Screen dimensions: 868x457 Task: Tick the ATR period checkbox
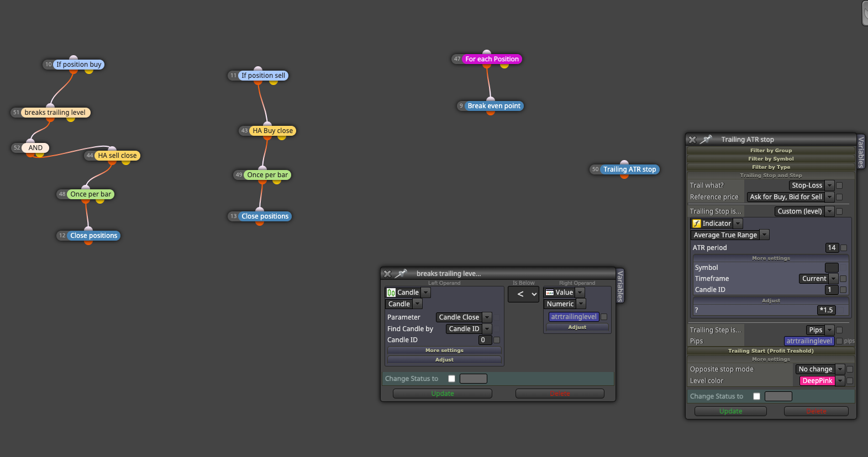843,248
